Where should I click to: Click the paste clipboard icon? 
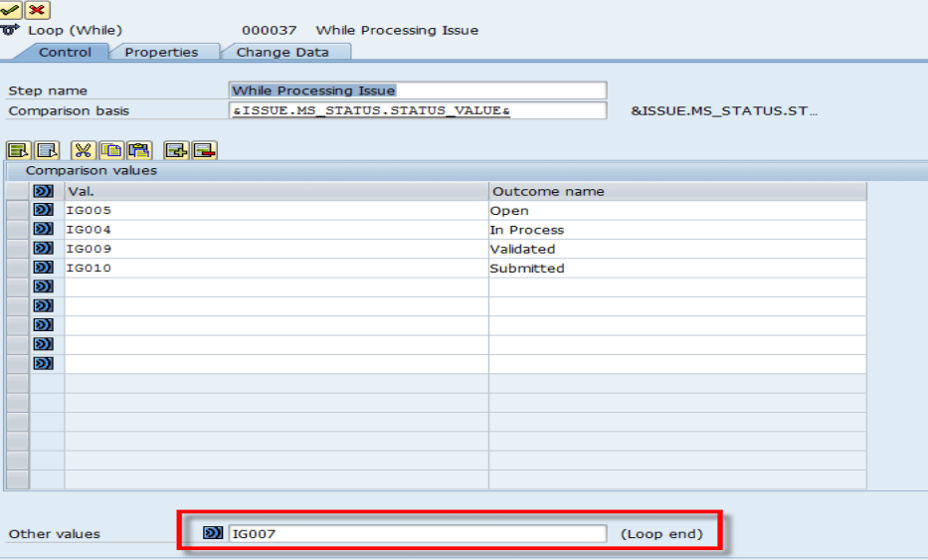coord(139,150)
